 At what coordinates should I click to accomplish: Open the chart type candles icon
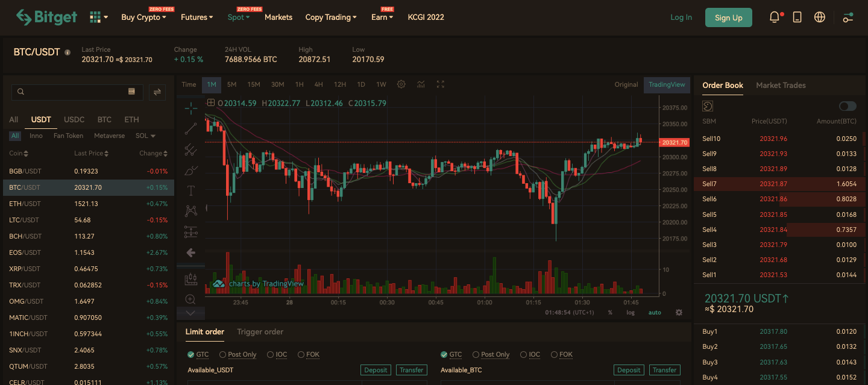[x=190, y=280]
